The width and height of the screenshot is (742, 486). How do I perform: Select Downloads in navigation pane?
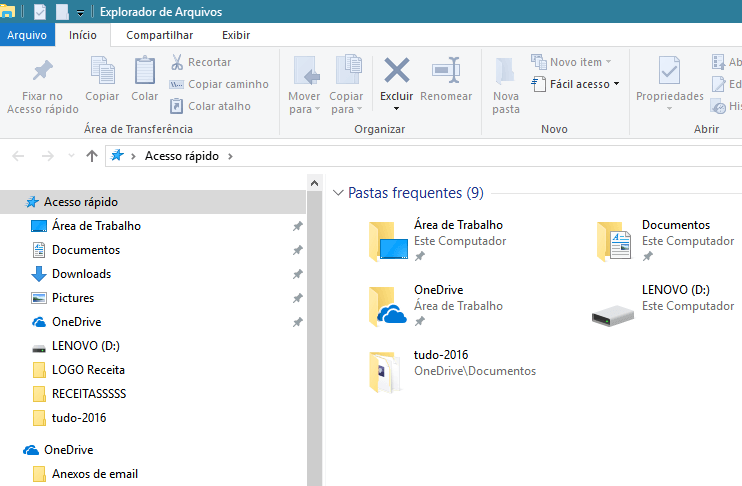point(81,274)
